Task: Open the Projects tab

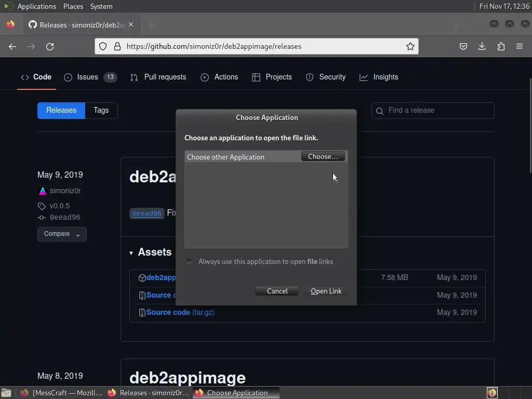Action: (x=272, y=77)
